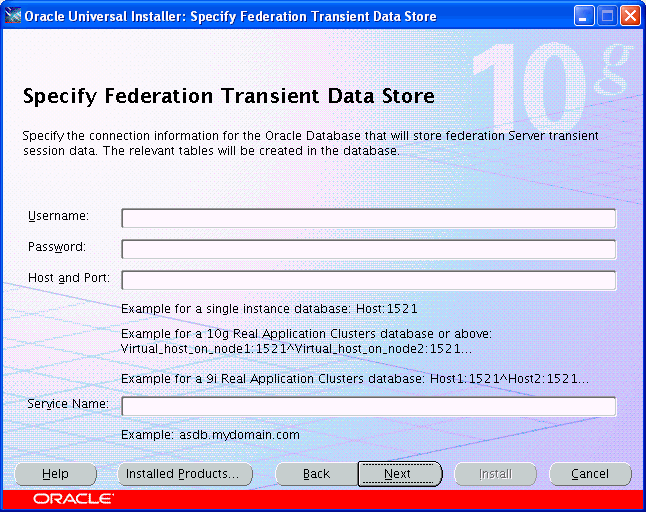This screenshot has width=646, height=512.
Task: Click the Service Name input field
Action: click(x=369, y=407)
